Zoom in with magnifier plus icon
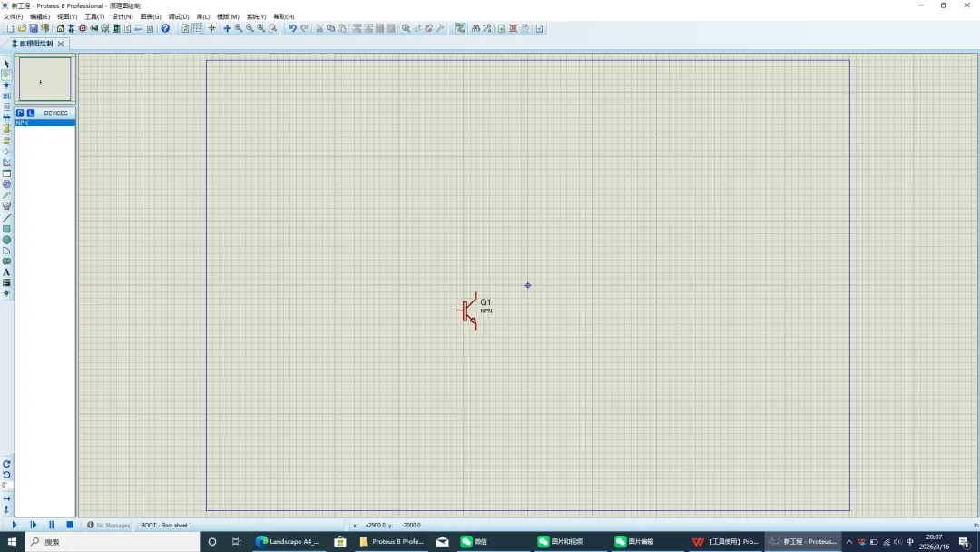The height and width of the screenshot is (552, 980). point(238,28)
